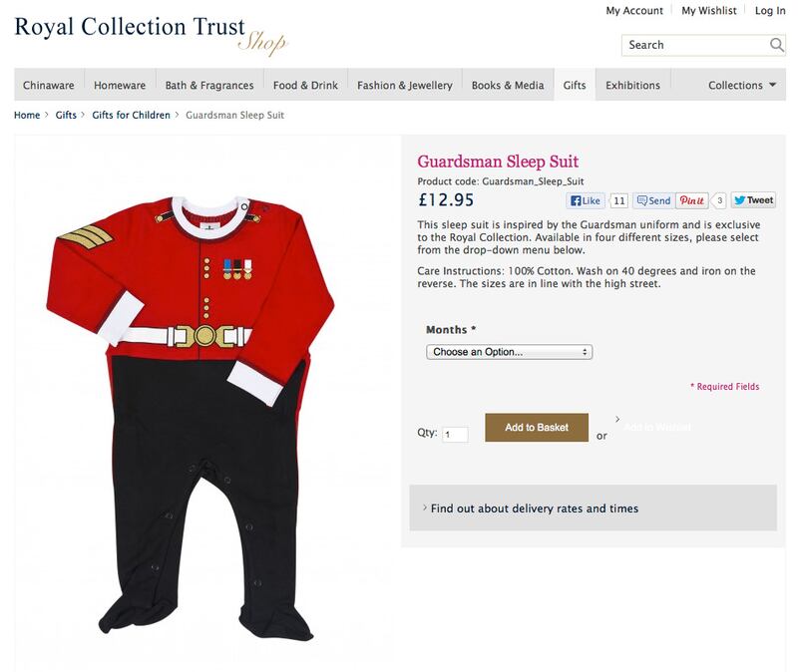Screen dimensions: 798x672
Task: Send product via Facebook Send button
Action: (x=654, y=200)
